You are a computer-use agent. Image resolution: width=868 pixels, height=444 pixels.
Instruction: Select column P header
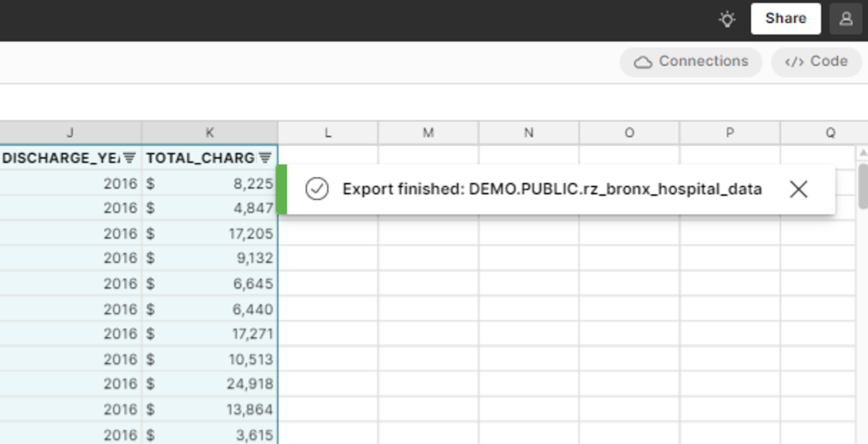(x=729, y=133)
